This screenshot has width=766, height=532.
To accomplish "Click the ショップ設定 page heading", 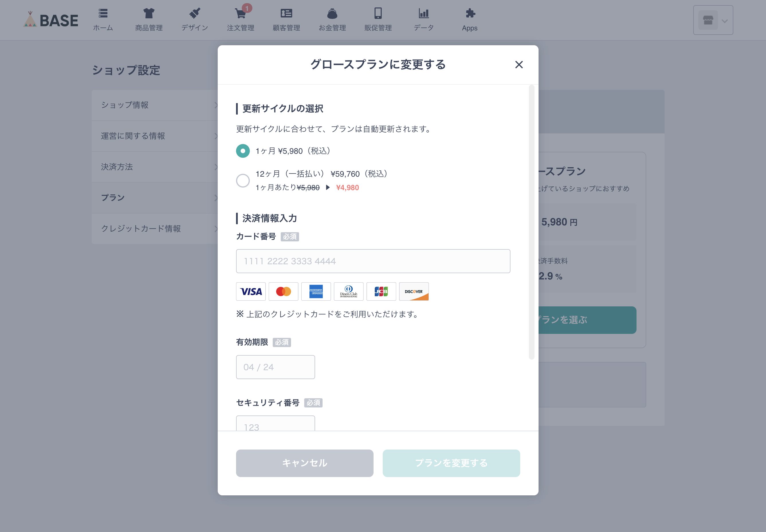I will [126, 70].
